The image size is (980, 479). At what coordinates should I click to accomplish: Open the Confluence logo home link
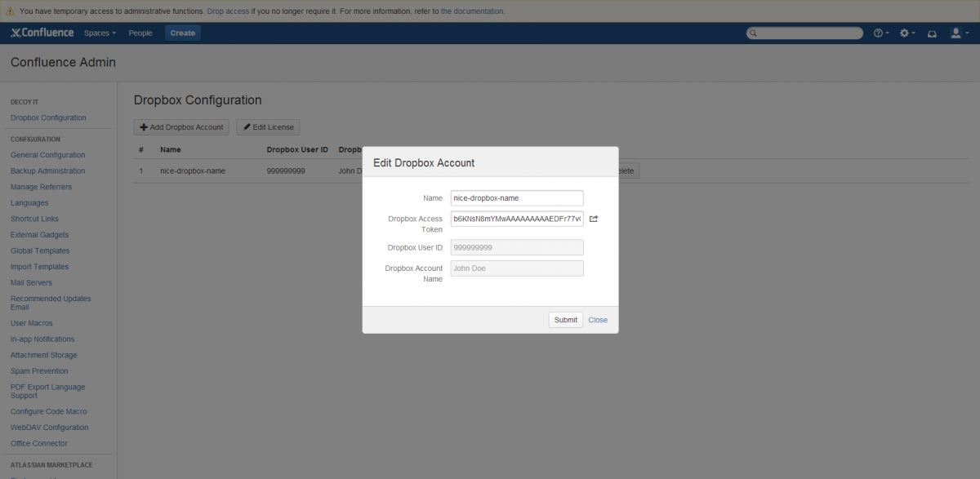pyautogui.click(x=42, y=33)
